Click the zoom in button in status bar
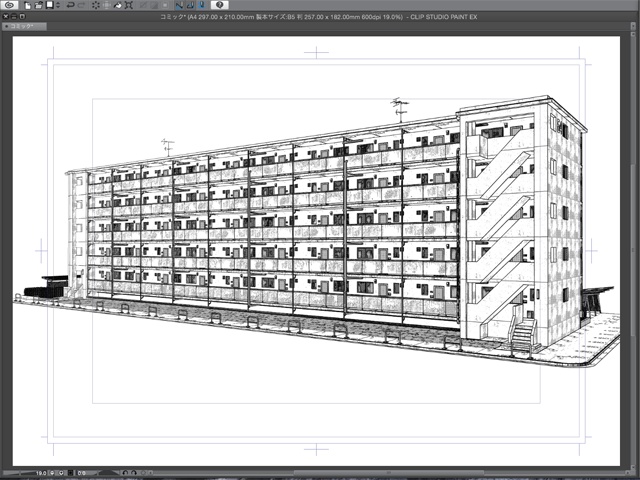Viewport: 640px width, 480px height. point(61,473)
